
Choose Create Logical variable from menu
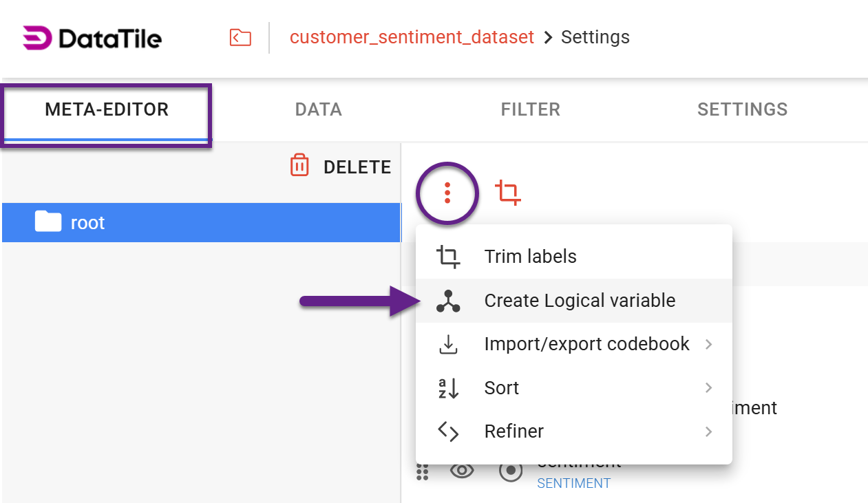coord(580,301)
